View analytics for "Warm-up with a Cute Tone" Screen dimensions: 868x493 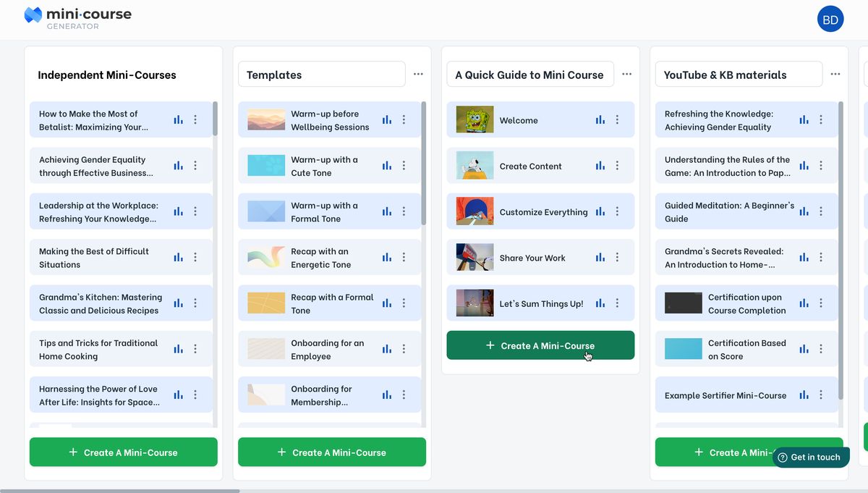[386, 165]
